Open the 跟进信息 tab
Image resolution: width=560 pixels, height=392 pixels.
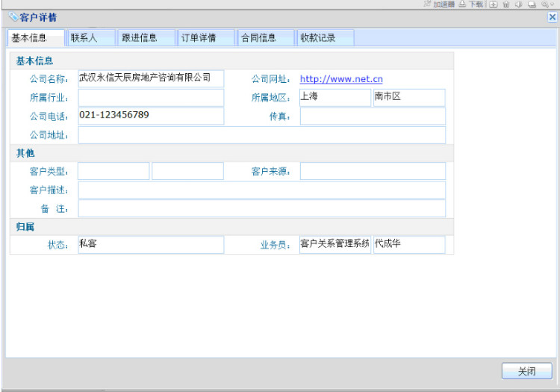(146, 38)
